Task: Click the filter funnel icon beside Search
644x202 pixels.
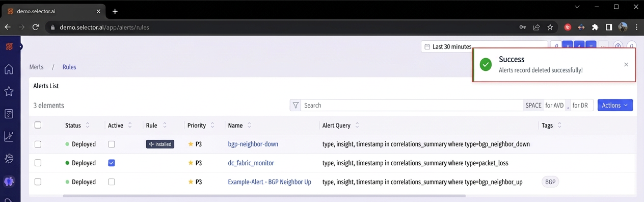Action: click(x=295, y=105)
